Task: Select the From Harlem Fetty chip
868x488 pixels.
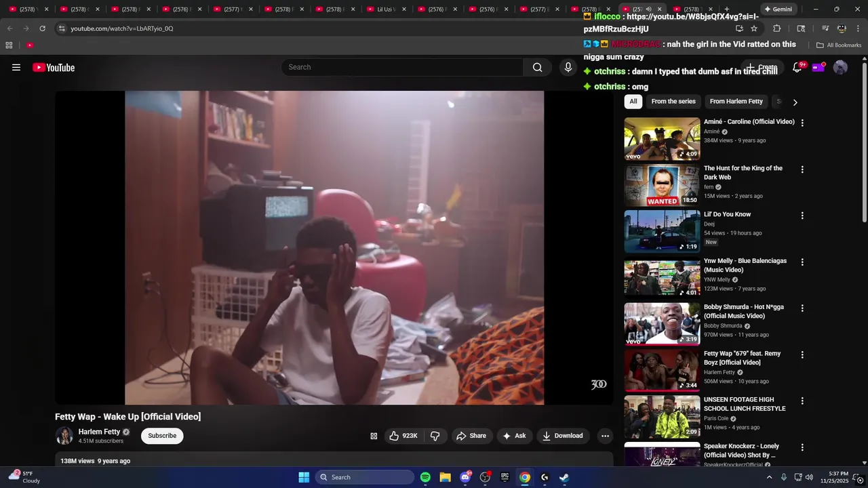Action: (x=736, y=102)
